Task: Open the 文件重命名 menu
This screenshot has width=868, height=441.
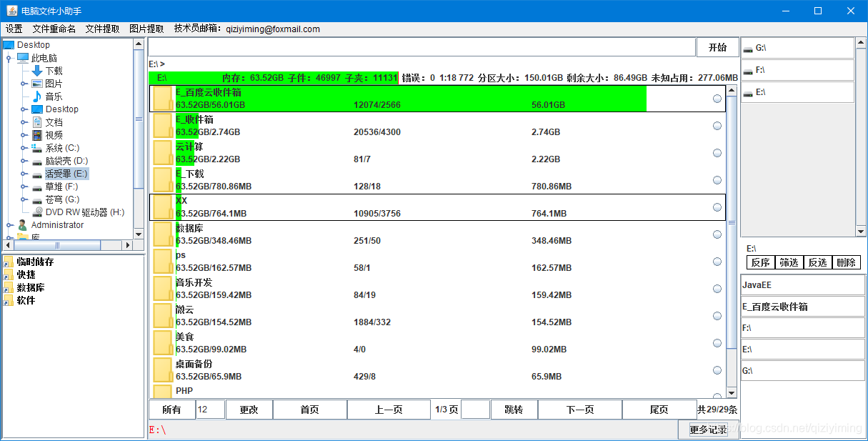Action: coord(54,29)
